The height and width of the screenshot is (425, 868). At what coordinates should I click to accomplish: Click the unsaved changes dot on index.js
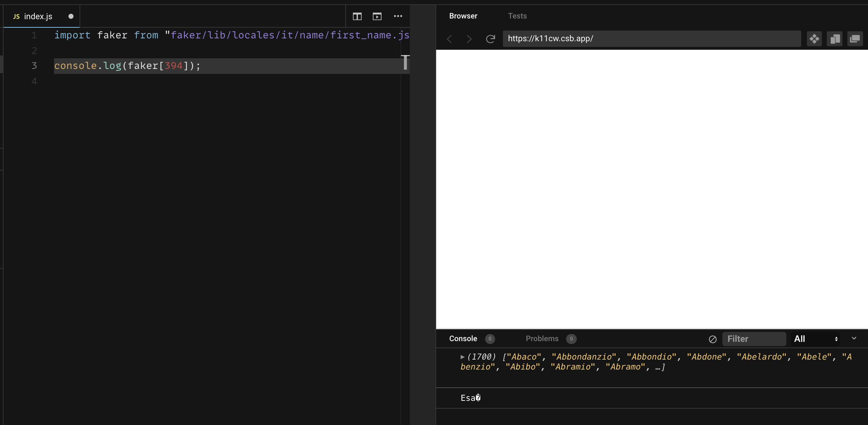tap(71, 16)
